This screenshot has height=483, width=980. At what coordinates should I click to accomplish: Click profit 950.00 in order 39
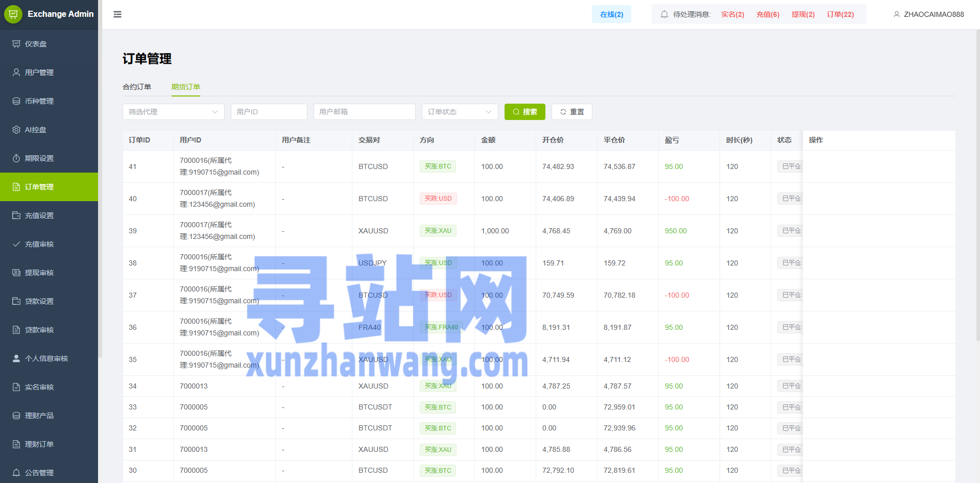[676, 231]
